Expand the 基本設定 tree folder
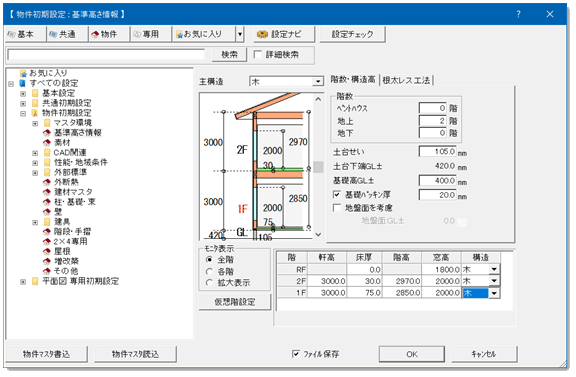 pyautogui.click(x=23, y=93)
